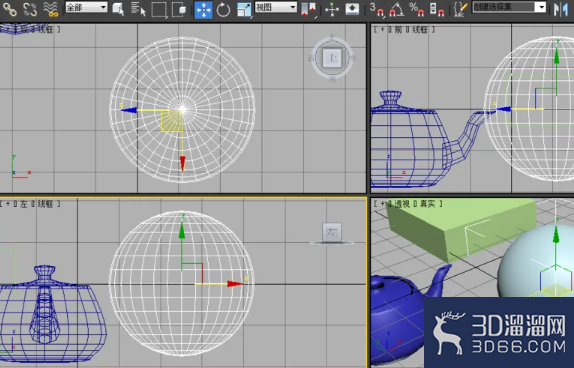The height and width of the screenshot is (368, 574).
Task: Switch to the Select and Rotate tool
Action: click(x=223, y=10)
